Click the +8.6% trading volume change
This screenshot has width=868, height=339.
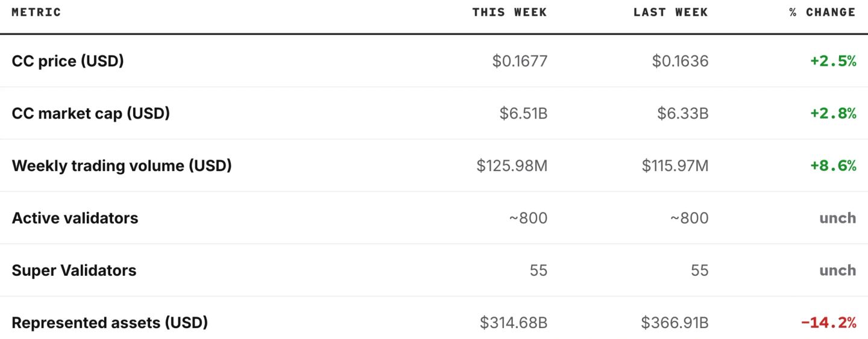click(x=832, y=166)
